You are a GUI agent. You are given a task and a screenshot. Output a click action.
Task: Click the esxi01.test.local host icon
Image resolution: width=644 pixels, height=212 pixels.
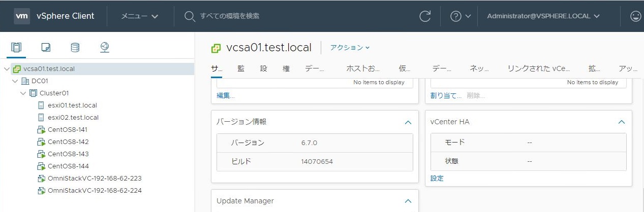(x=42, y=105)
